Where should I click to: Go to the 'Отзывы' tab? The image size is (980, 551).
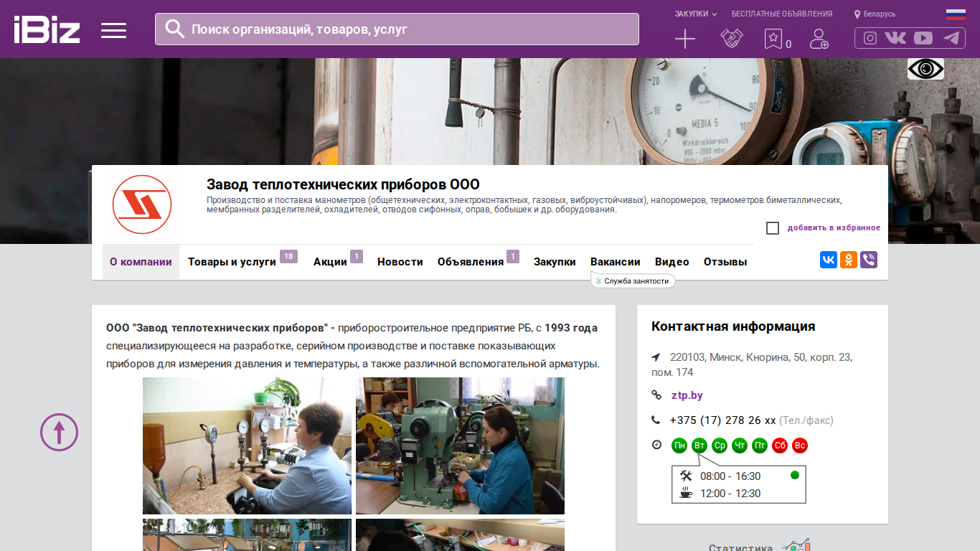[x=725, y=262]
